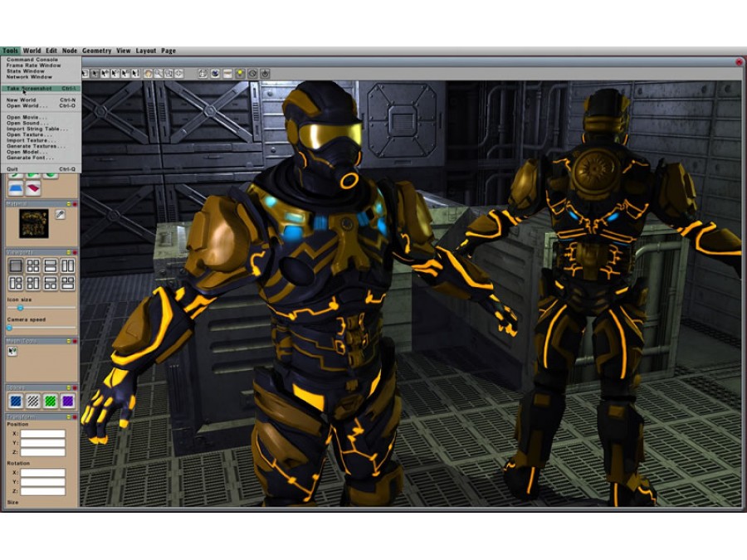The height and width of the screenshot is (560, 747).
Task: Collapse the Viewports panel with yellow button
Action: (69, 252)
